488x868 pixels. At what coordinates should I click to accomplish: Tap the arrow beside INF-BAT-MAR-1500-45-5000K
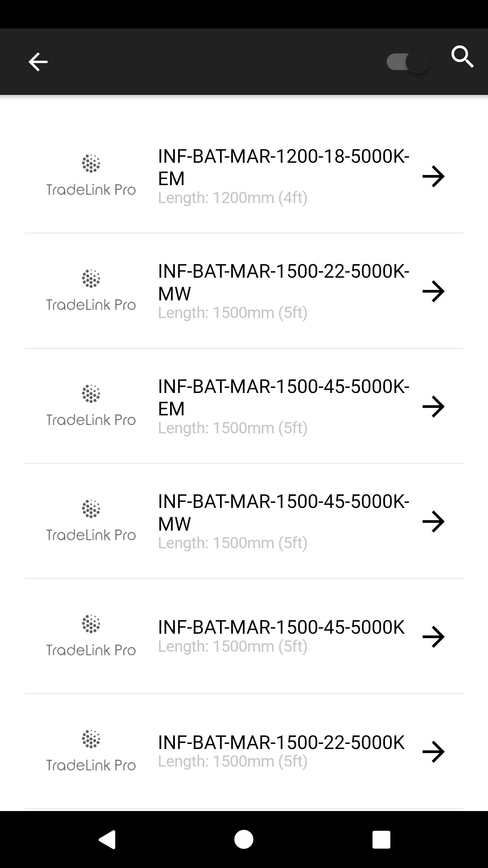(x=433, y=636)
